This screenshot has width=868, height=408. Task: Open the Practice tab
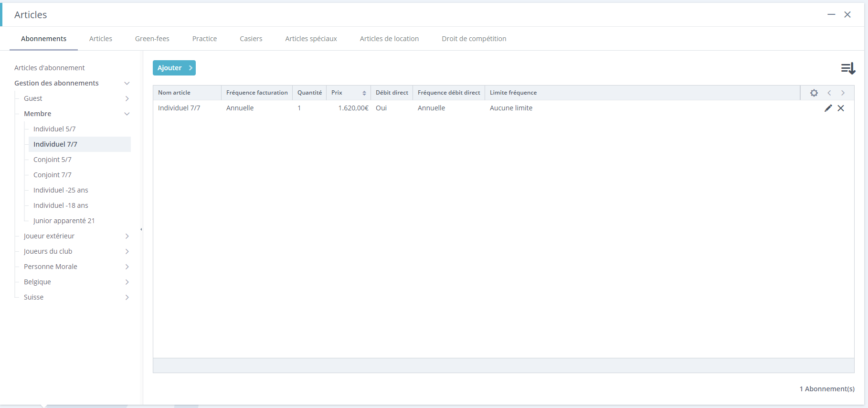(x=204, y=39)
